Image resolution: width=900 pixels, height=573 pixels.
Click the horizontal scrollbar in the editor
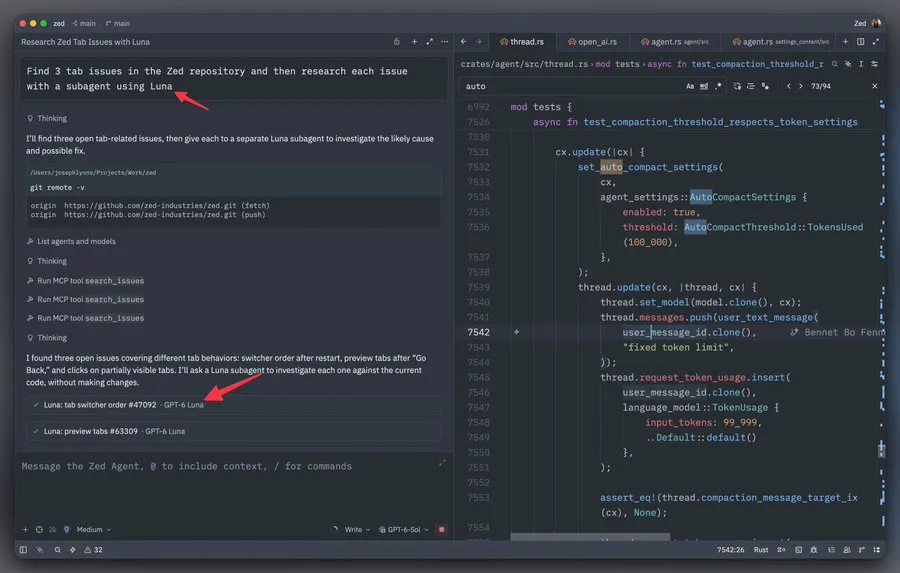pos(589,537)
